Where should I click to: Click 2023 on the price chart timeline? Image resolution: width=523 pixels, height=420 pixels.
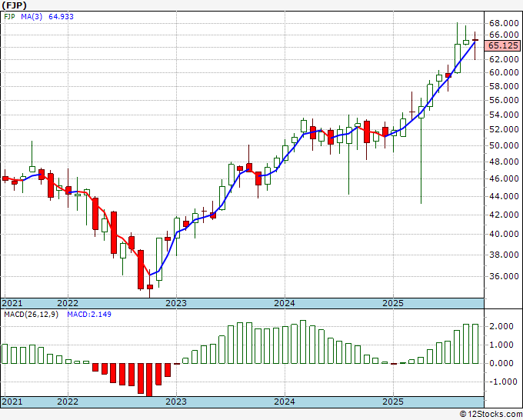(176, 303)
